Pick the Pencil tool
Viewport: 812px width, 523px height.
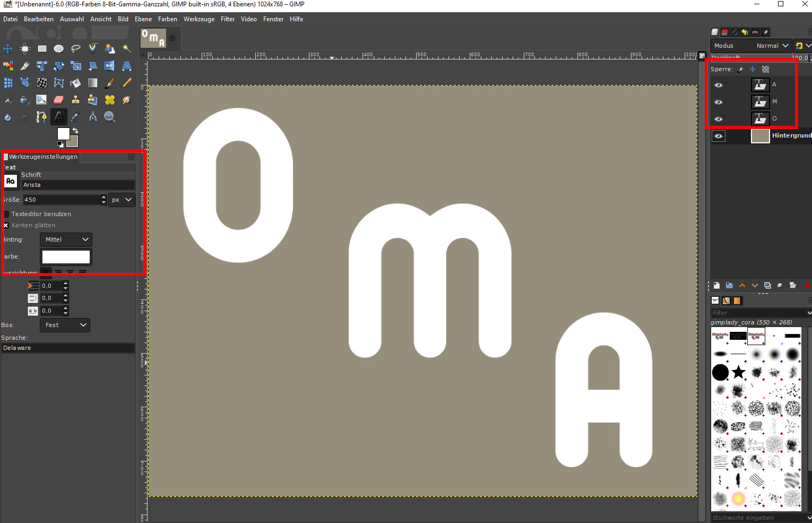coord(127,83)
